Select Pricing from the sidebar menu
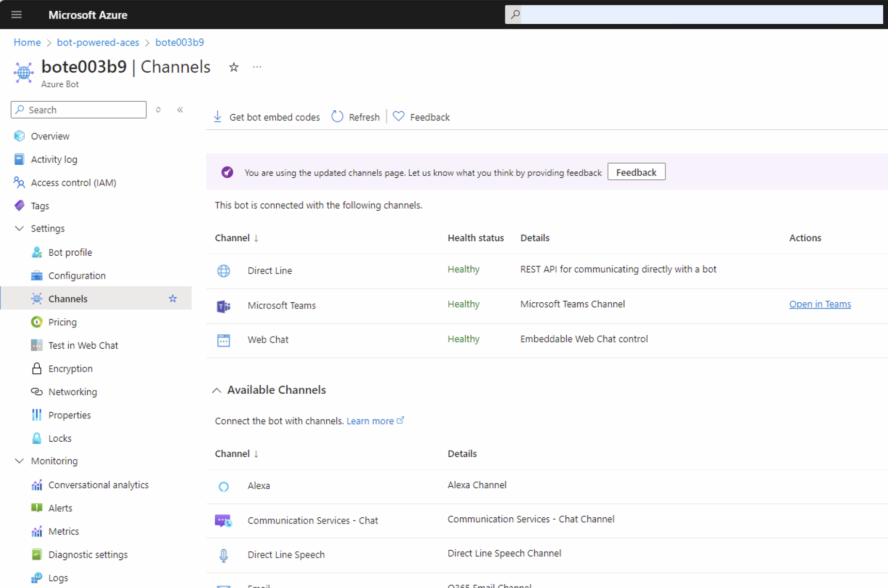 point(62,322)
